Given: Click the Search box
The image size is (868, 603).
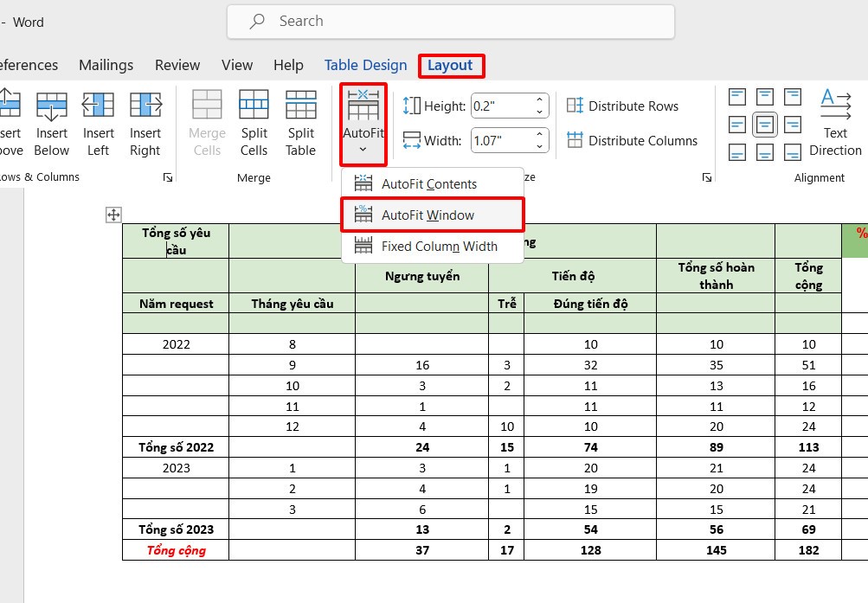Looking at the screenshot, I should tap(450, 21).
